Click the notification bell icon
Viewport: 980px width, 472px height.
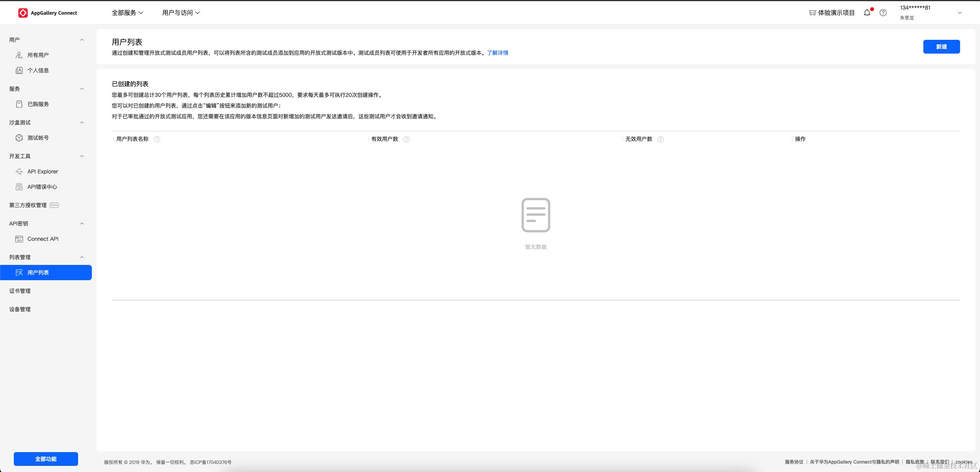tap(867, 13)
